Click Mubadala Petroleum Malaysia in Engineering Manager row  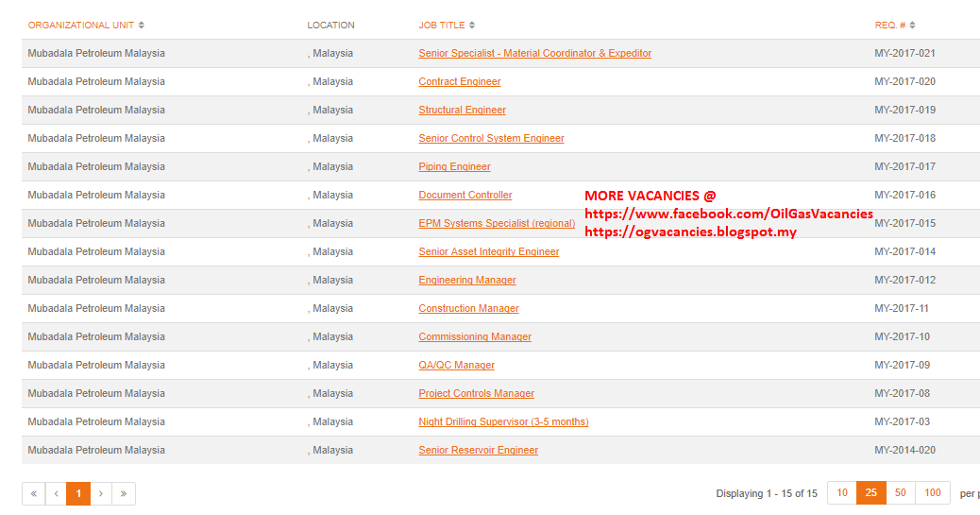coord(96,280)
